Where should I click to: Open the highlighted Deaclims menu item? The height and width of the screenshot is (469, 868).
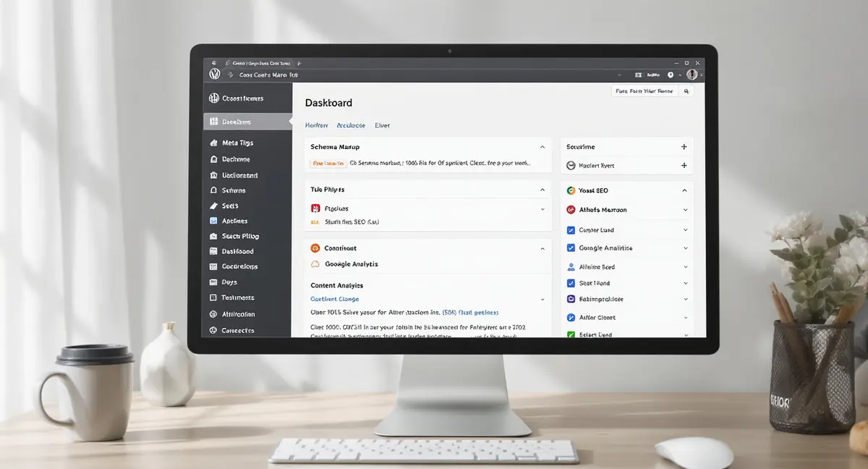click(x=247, y=122)
